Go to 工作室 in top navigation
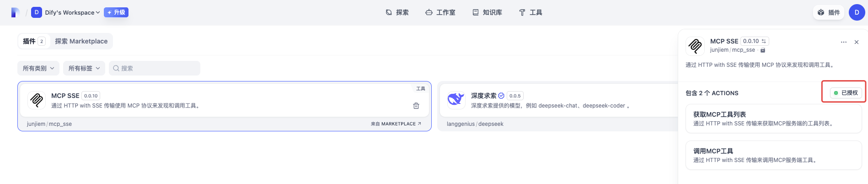Screen dimensions: 868x184 tap(440, 12)
